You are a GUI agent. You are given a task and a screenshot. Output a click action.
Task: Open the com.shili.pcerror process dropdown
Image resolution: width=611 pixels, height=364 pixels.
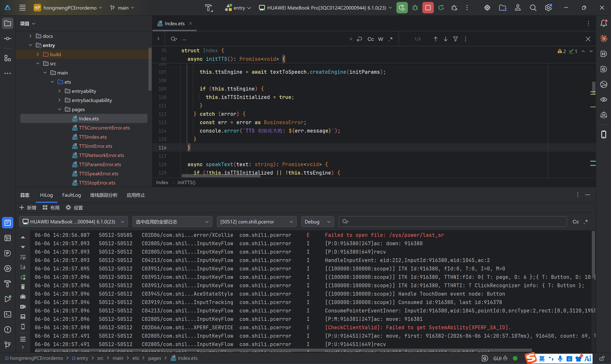click(x=257, y=222)
